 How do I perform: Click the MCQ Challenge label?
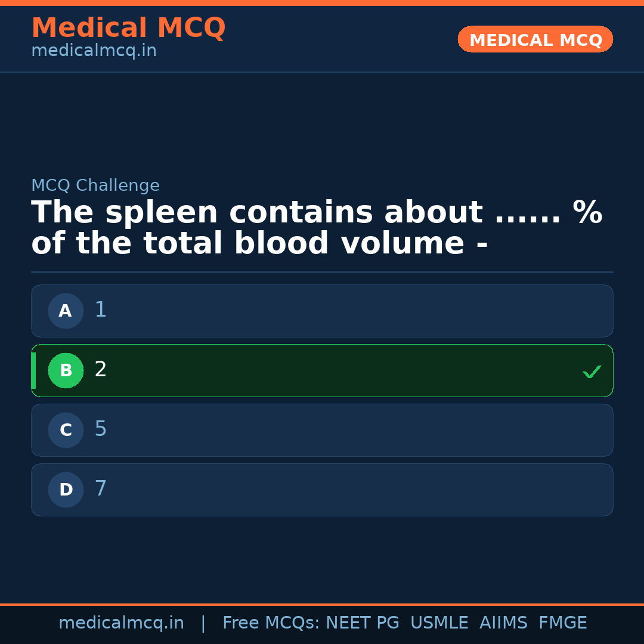click(x=95, y=185)
